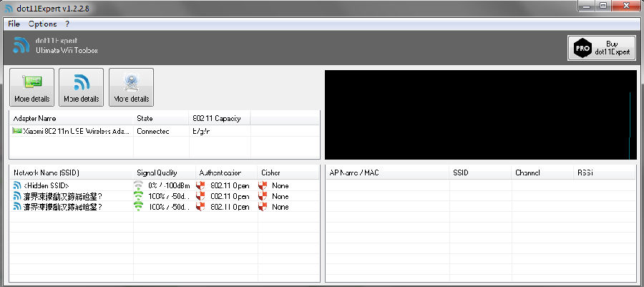
Task: Open the Options menu
Action: point(42,24)
